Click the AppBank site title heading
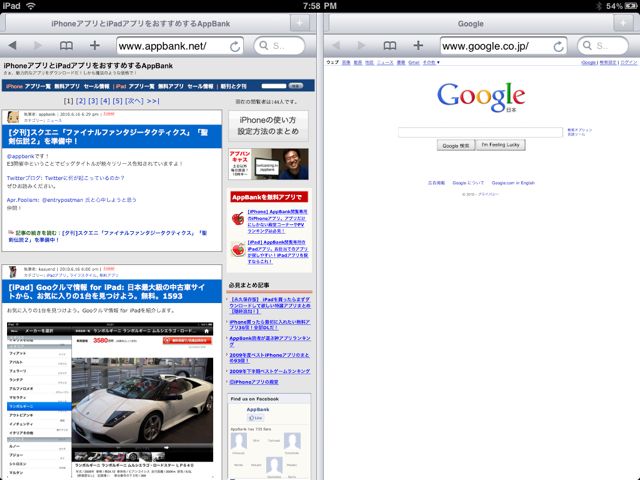The image size is (640, 480). [88, 65]
